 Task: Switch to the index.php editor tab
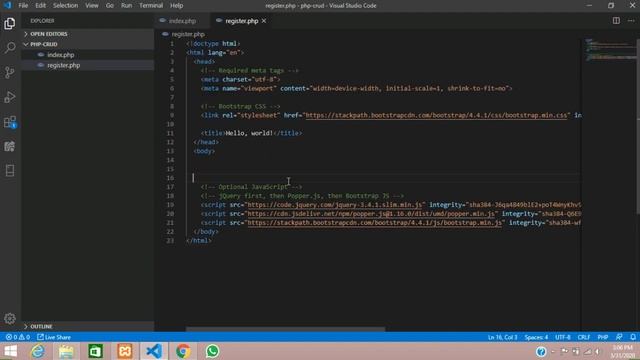(182, 21)
